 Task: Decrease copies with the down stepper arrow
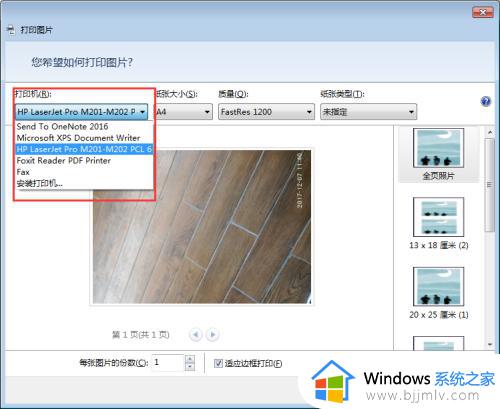pyautogui.click(x=189, y=367)
